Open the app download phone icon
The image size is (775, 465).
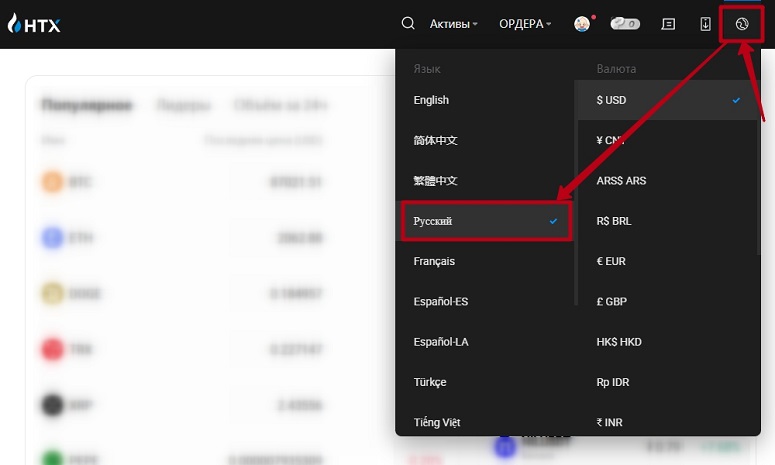(x=705, y=24)
